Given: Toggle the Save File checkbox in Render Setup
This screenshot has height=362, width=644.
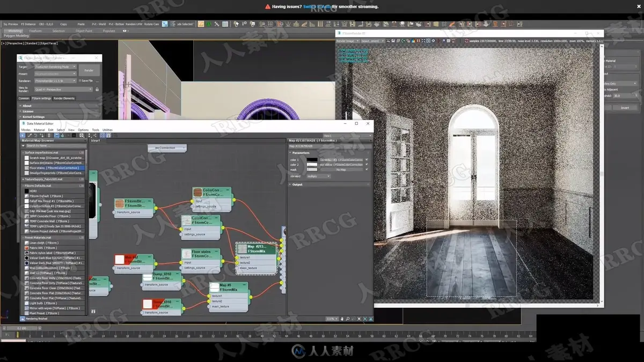Looking at the screenshot, I should point(80,81).
